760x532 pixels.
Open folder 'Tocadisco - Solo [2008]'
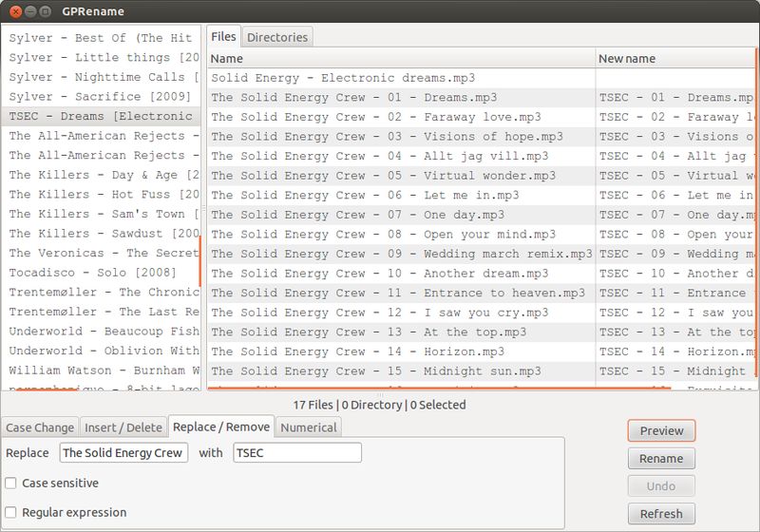tap(101, 273)
